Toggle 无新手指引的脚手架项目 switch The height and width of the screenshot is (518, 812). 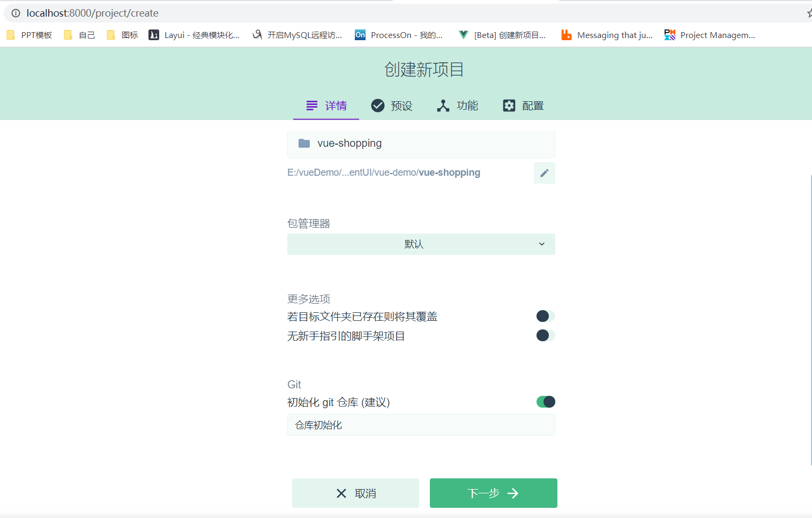[x=545, y=335]
